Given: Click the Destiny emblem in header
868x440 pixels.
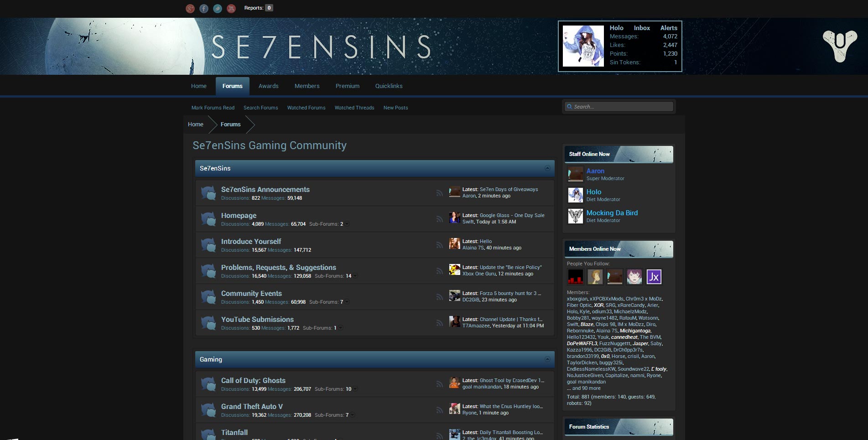Looking at the screenshot, I should click(840, 46).
